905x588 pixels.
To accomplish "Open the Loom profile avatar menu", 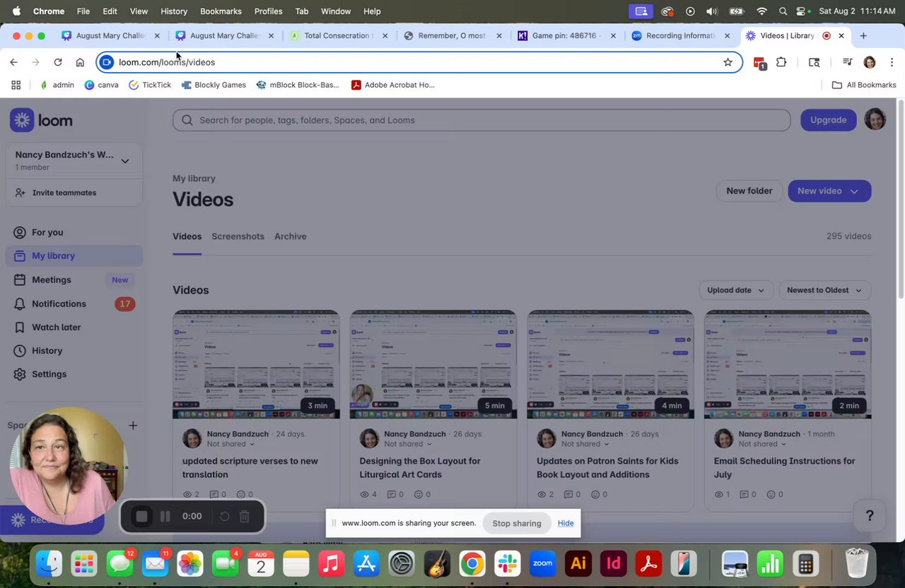I will (875, 119).
